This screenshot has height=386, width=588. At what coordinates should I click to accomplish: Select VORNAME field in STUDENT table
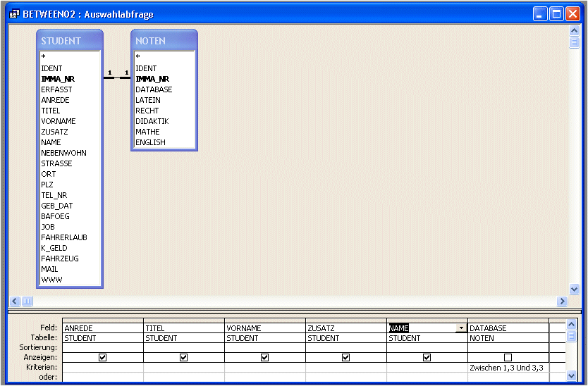(x=59, y=121)
